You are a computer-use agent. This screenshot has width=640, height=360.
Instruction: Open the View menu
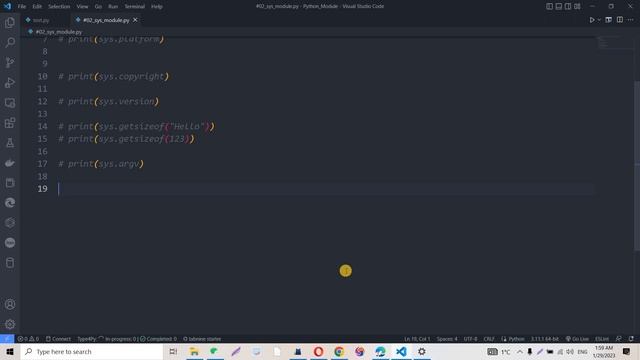(x=82, y=7)
